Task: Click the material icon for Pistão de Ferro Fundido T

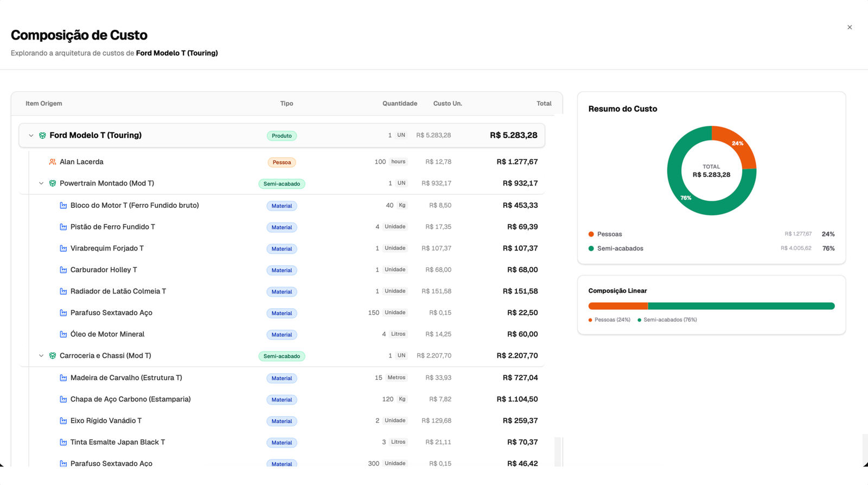Action: [63, 227]
